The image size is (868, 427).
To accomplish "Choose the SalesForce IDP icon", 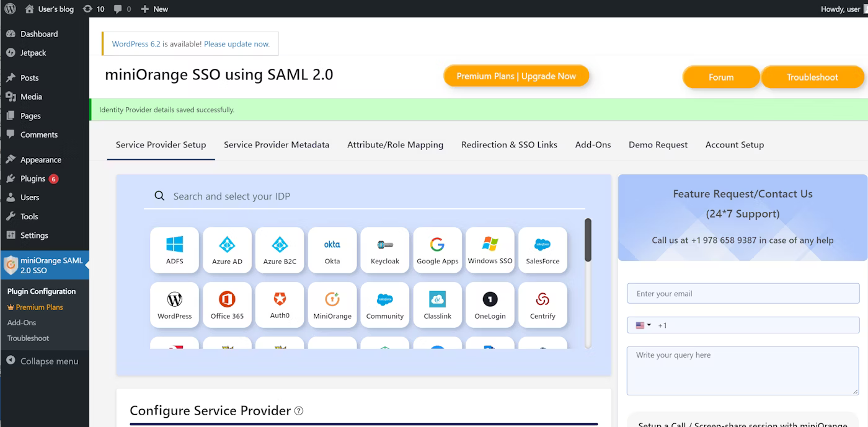I will pos(542,250).
